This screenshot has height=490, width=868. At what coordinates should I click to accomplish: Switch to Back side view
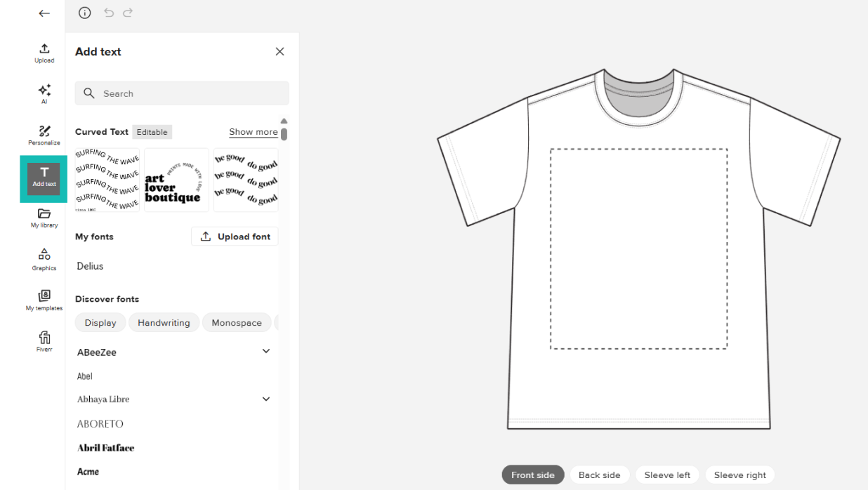click(x=600, y=475)
